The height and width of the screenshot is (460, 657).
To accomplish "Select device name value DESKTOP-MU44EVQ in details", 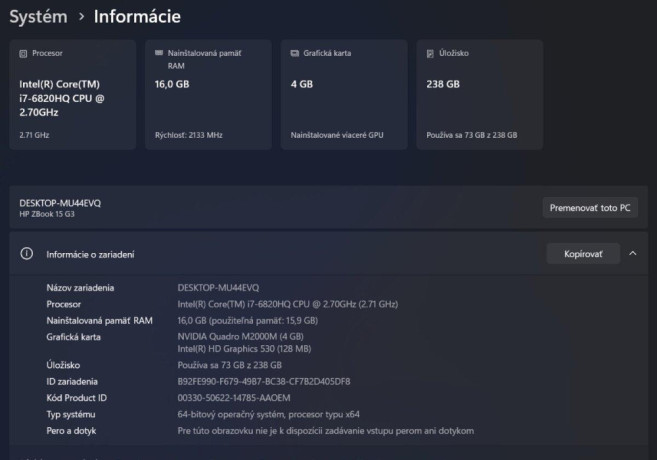I will 218,288.
